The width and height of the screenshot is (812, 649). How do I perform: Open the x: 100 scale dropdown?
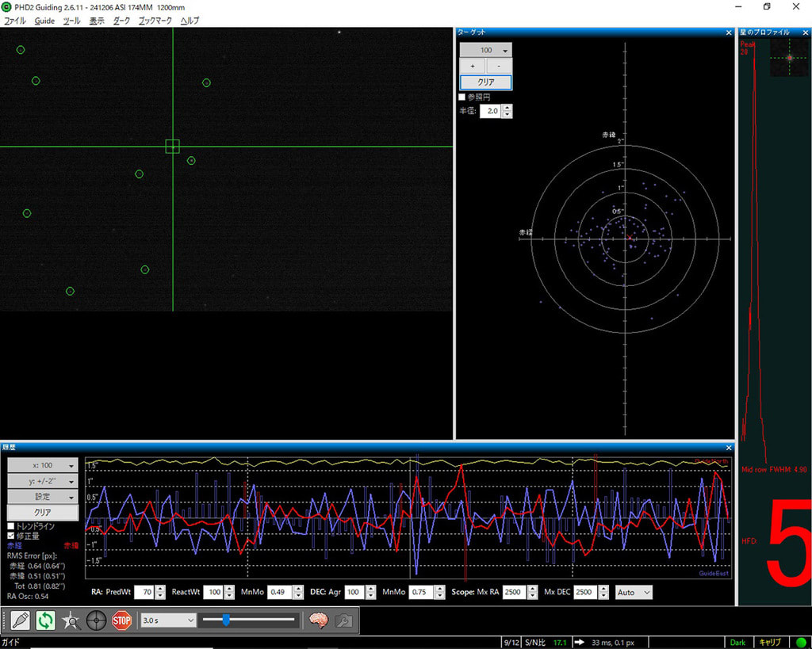pyautogui.click(x=43, y=465)
